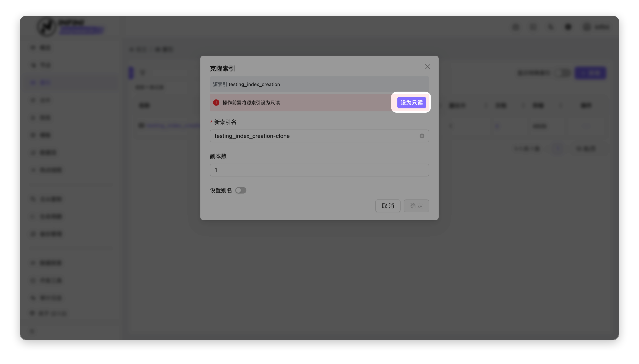Click into the 副本数 input field
Screen dimensions: 639x364
(x=319, y=170)
